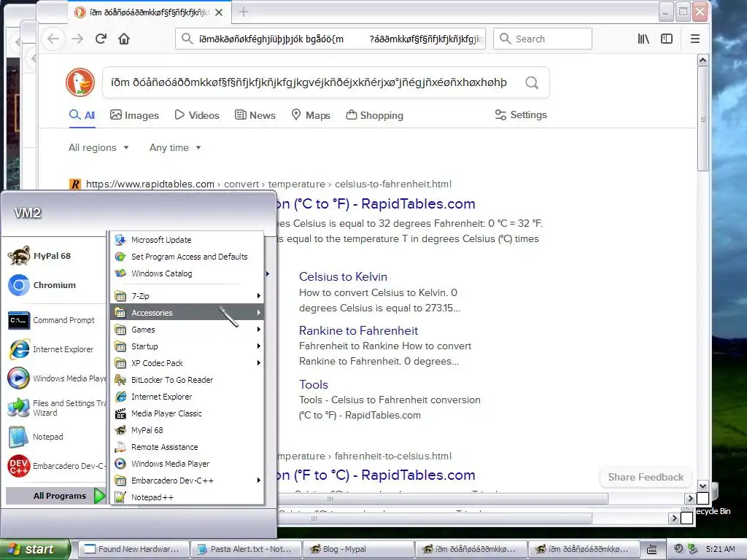Go to browser home page icon
Image resolution: width=747 pixels, height=560 pixels.
point(124,39)
